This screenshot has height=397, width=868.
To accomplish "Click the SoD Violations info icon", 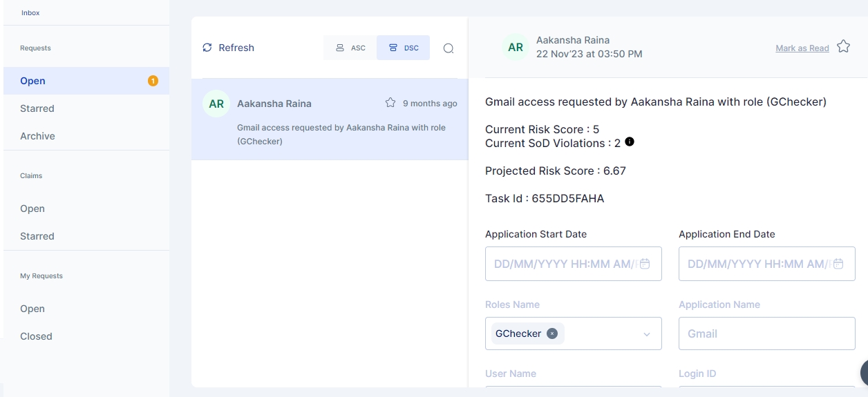I will pyautogui.click(x=630, y=142).
